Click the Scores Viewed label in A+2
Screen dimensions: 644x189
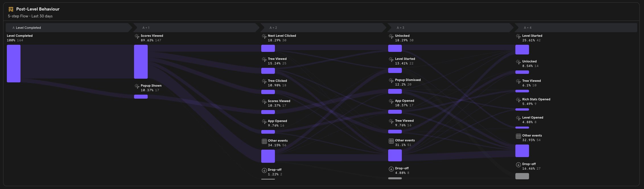[279, 101]
